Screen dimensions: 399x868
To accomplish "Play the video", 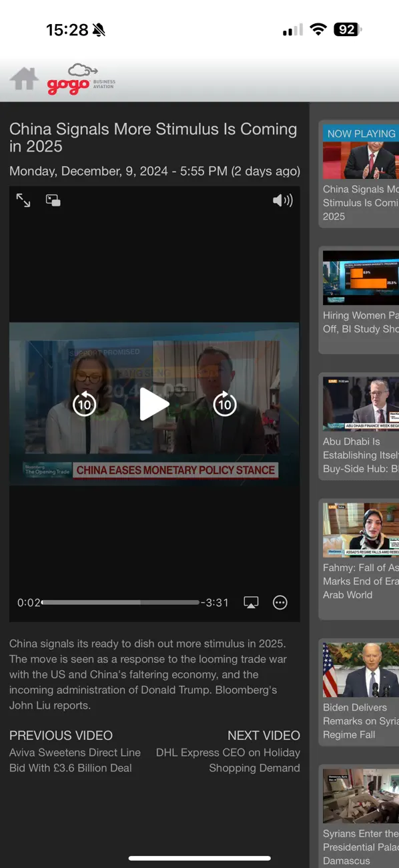I will click(154, 404).
